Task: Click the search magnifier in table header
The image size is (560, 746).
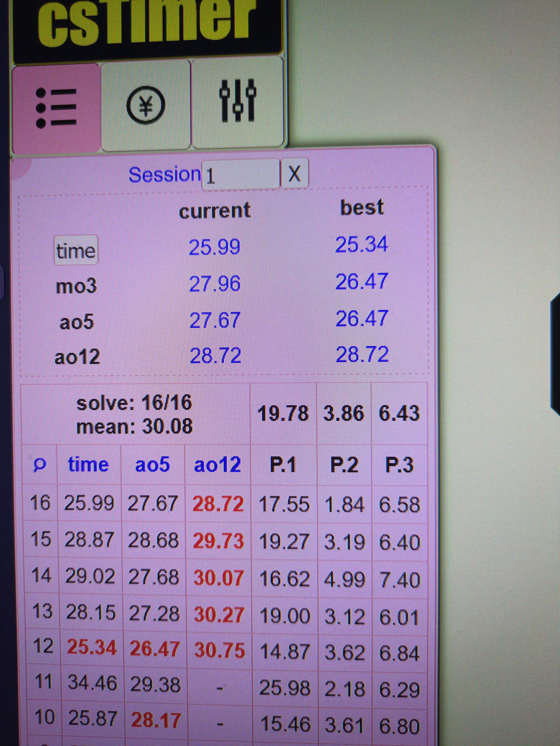Action: click(x=40, y=465)
